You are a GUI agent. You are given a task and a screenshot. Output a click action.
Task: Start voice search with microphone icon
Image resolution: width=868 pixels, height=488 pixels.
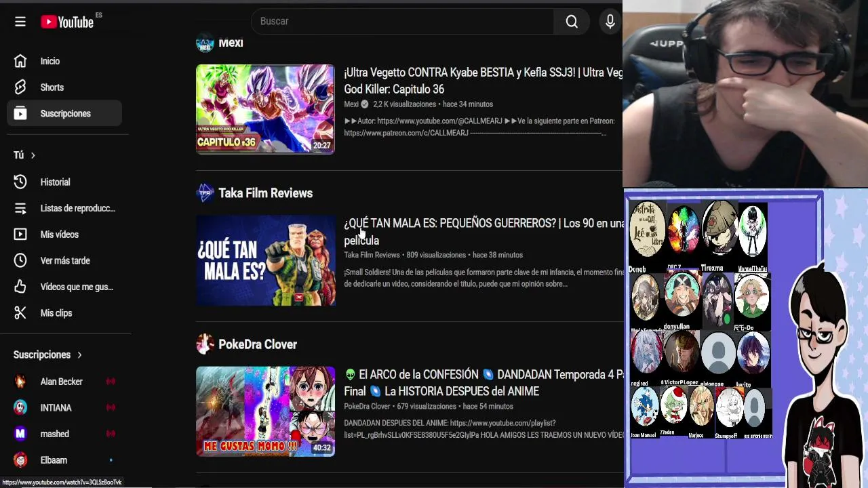click(x=610, y=22)
